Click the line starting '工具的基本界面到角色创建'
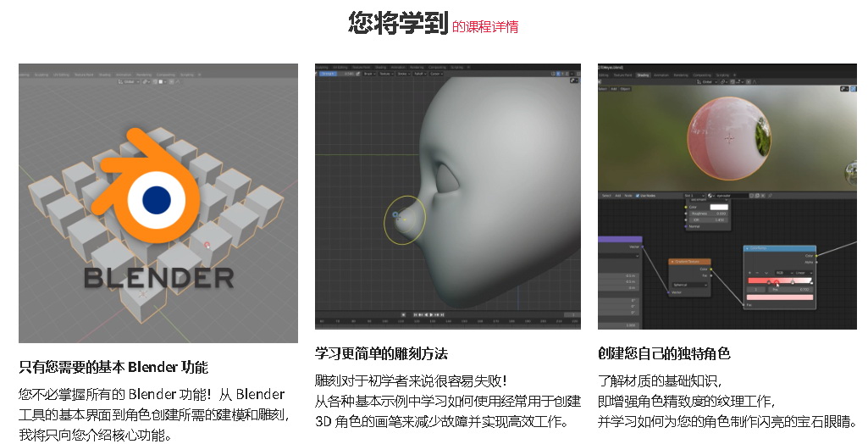The width and height of the screenshot is (868, 444). click(x=154, y=414)
